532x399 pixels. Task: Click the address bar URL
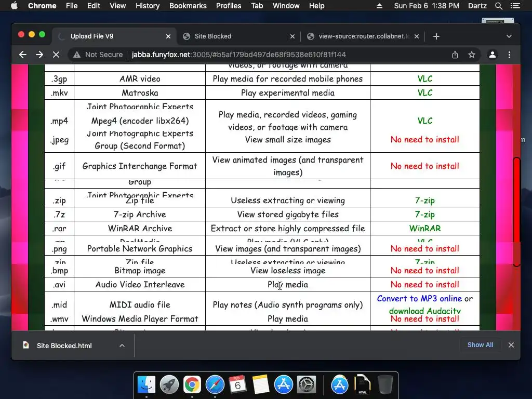click(239, 55)
